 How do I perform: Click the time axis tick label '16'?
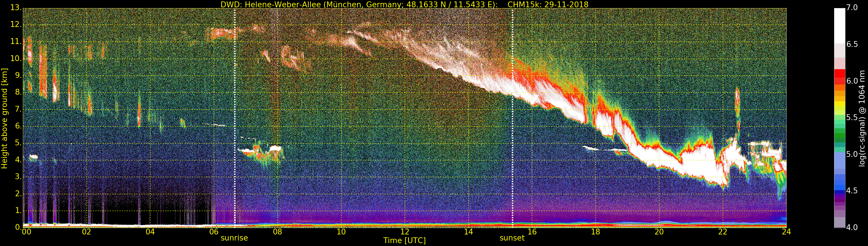coord(532,232)
